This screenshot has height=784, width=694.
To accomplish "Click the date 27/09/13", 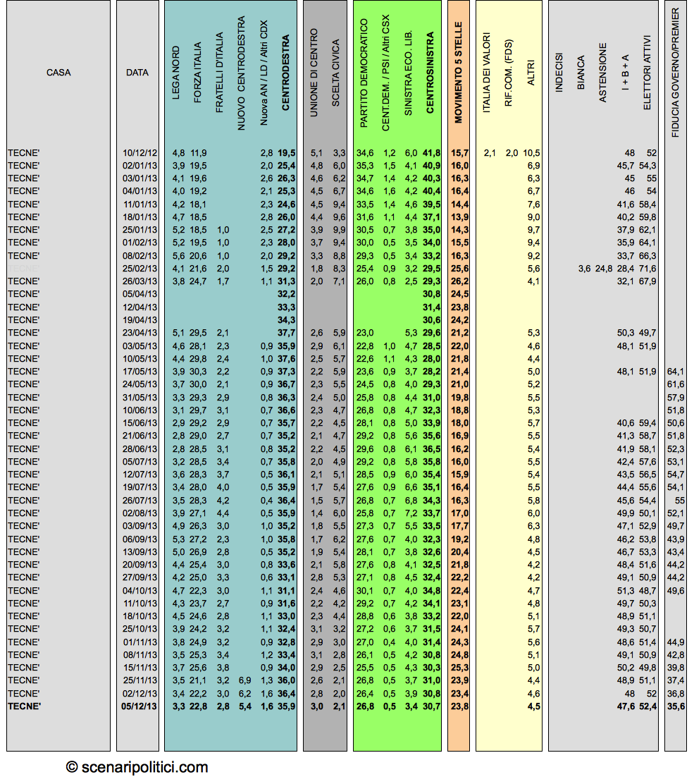I will point(140,577).
